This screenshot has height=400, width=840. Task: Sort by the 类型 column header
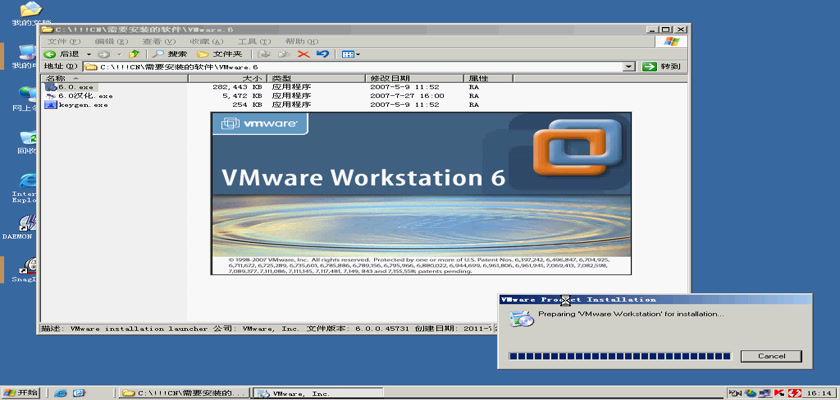[316, 78]
